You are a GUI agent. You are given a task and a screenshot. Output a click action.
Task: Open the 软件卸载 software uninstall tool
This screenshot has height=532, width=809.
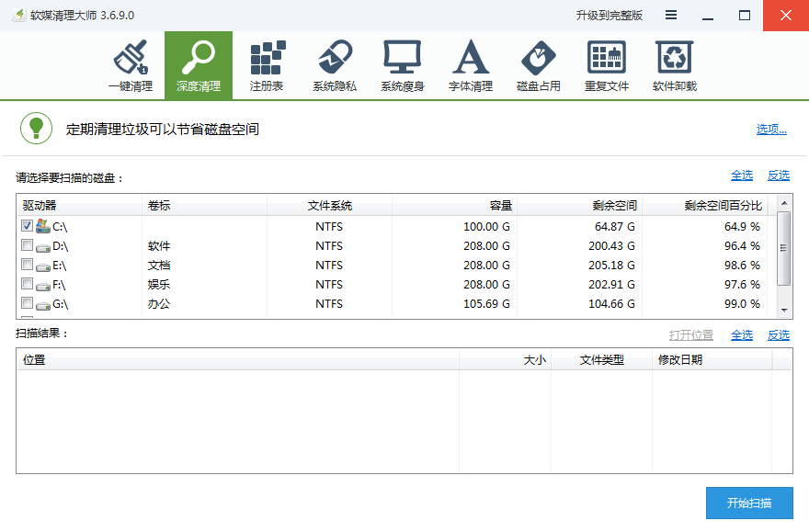[675, 65]
